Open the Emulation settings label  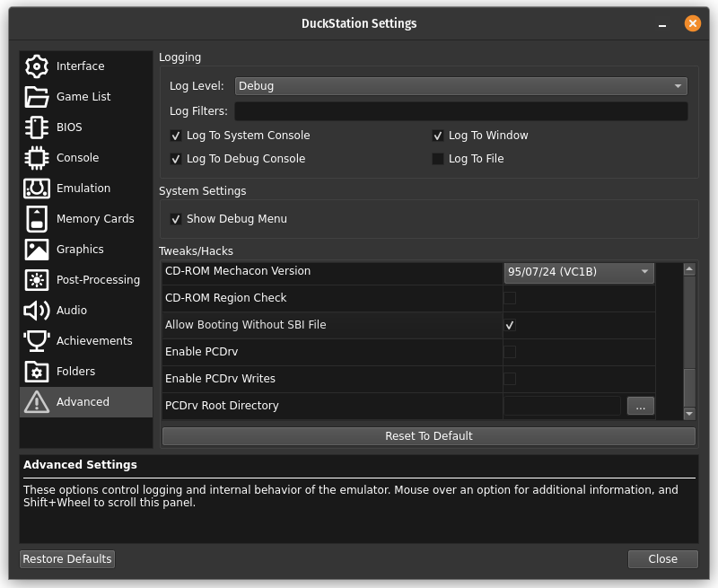83,189
